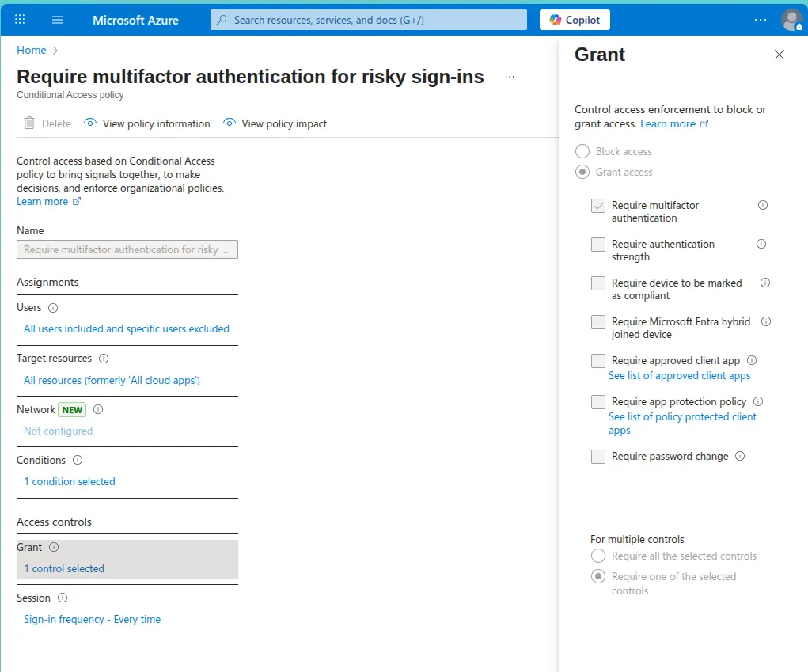The image size is (808, 672).
Task: Open Copilot from the top bar
Action: coord(575,20)
